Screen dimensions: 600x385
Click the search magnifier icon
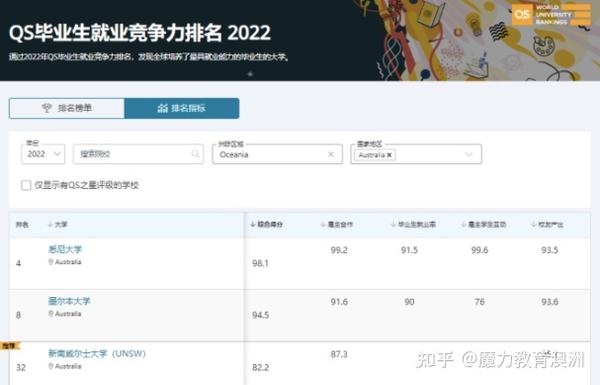(196, 154)
